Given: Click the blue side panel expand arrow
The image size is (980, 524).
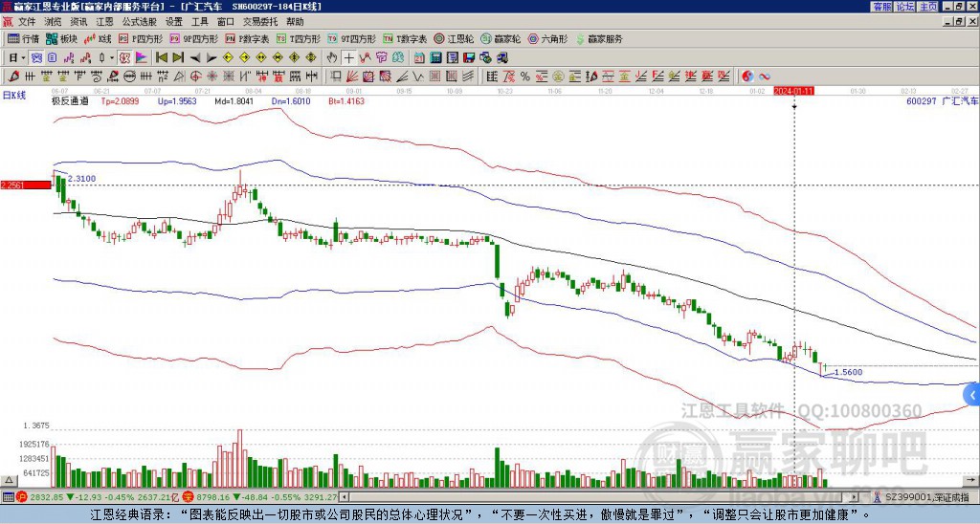Looking at the screenshot, I should [972, 395].
